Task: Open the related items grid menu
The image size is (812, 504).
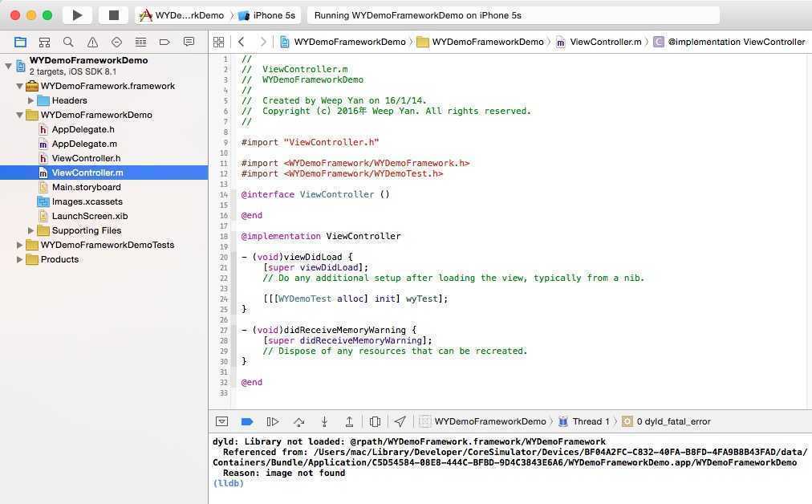Action: point(219,42)
